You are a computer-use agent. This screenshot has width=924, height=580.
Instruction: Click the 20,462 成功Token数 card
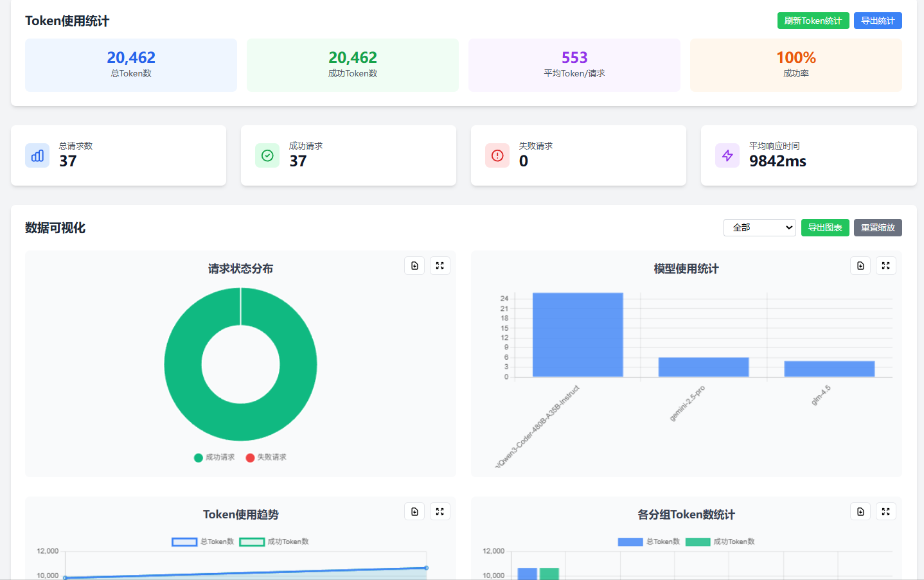(353, 65)
